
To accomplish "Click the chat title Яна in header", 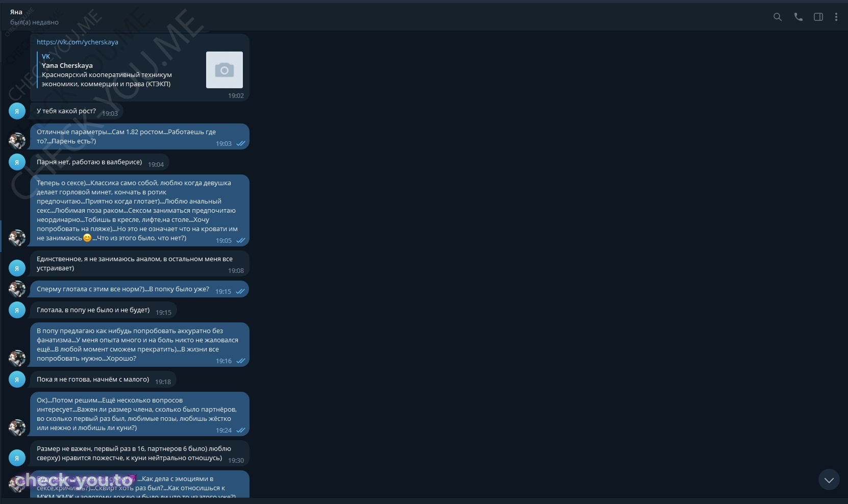I will click(x=16, y=12).
